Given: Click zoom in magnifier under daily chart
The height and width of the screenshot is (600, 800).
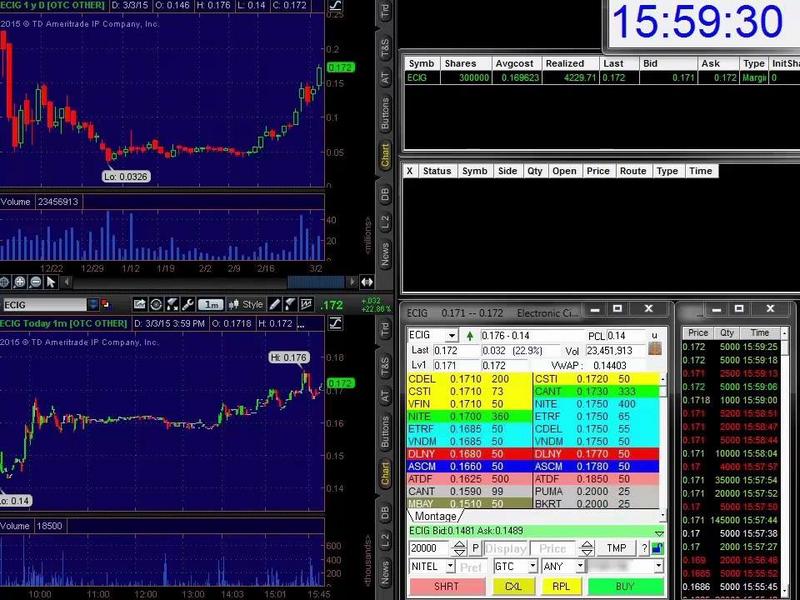Looking at the screenshot, I should [x=20, y=282].
